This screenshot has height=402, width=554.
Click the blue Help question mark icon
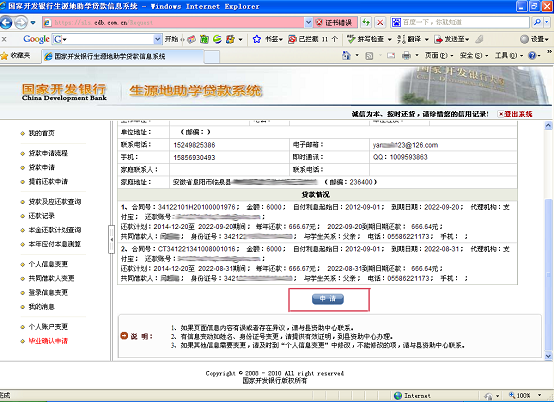coord(532,55)
